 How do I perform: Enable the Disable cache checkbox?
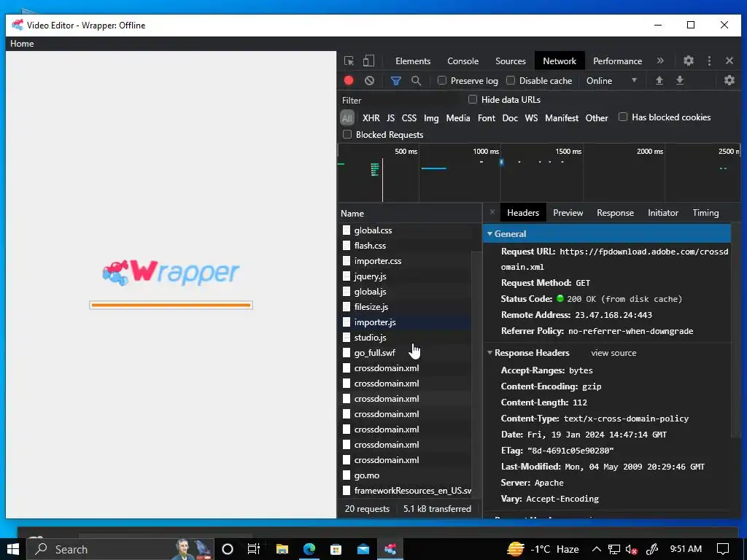(x=511, y=80)
